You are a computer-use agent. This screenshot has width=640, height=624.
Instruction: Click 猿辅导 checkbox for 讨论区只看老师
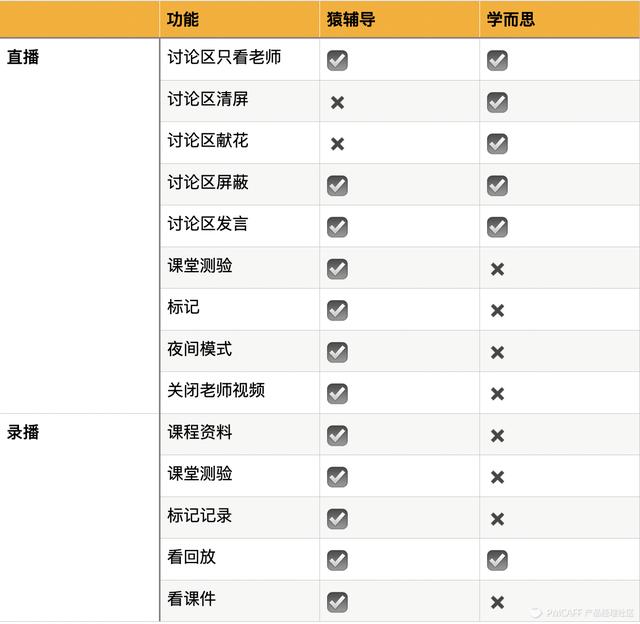pos(337,61)
